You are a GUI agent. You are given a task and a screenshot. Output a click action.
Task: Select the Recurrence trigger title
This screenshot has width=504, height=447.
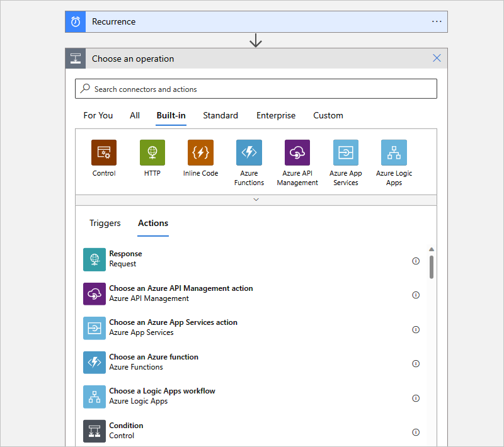(x=114, y=22)
